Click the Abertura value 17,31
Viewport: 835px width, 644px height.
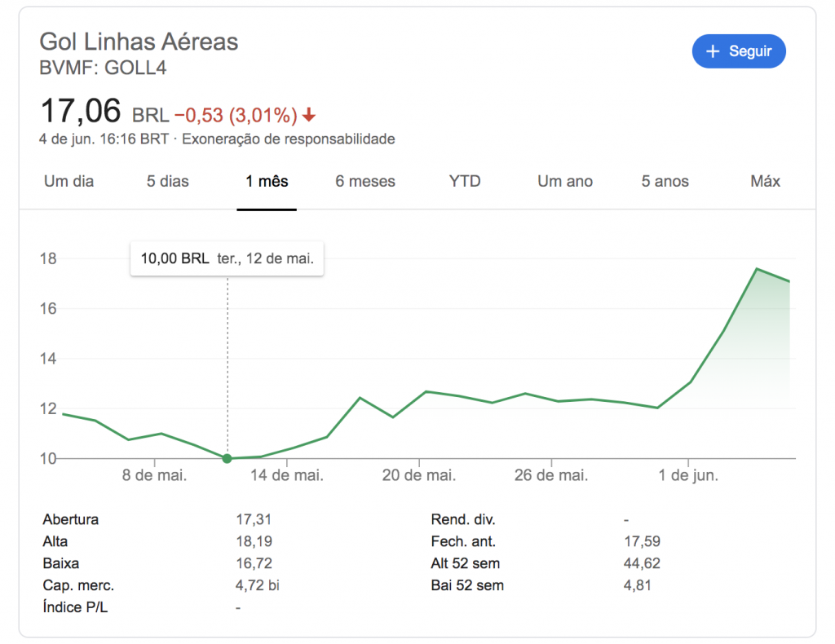[254, 519]
